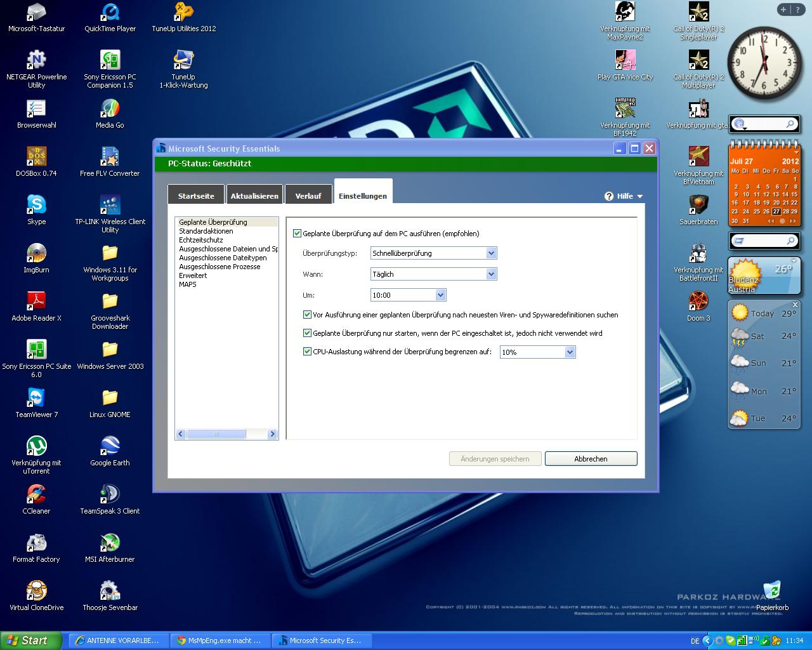The image size is (812, 650).
Task: Click the Abbrechen button
Action: [x=591, y=458]
